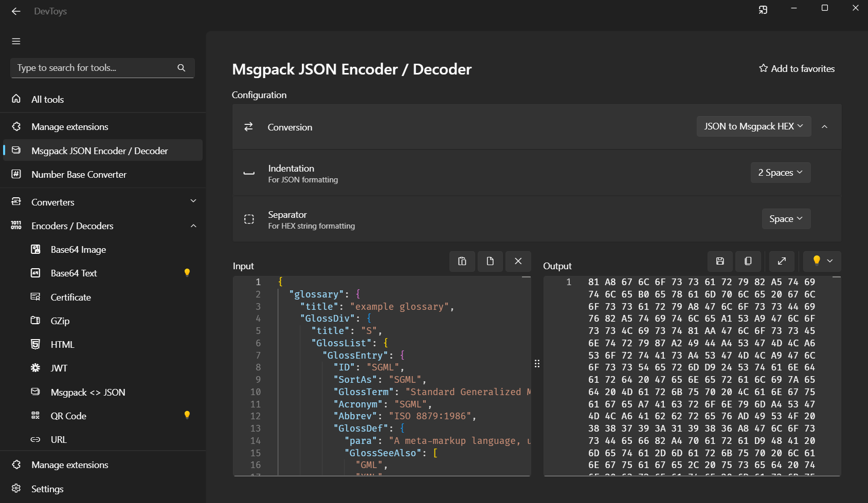Viewport: 868px width, 503px height.
Task: Select Msgpack JSON Encoder / Decoder in sidebar
Action: 103,151
